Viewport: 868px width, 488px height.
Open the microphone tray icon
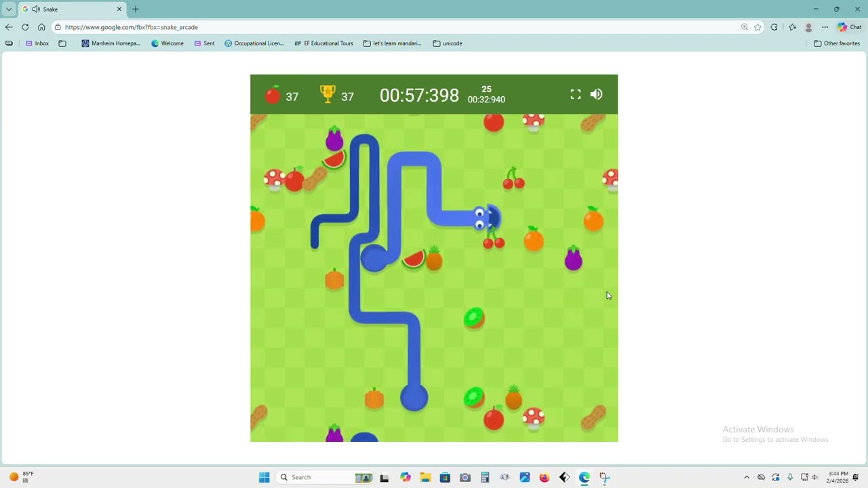790,477
